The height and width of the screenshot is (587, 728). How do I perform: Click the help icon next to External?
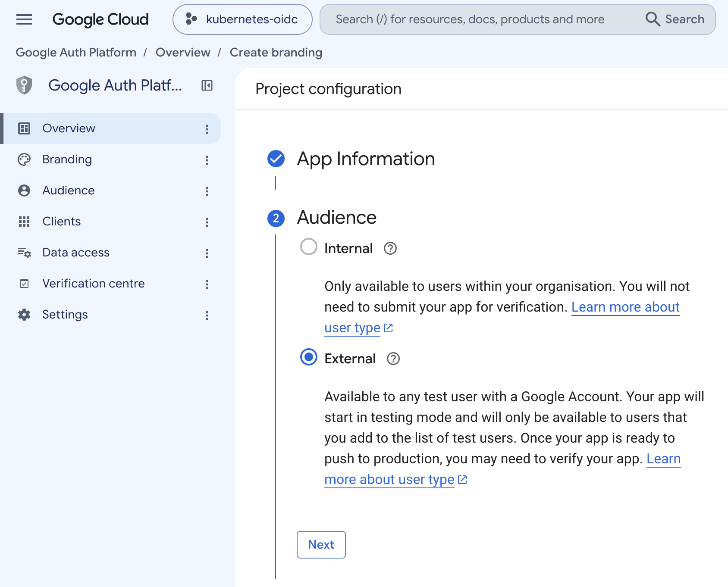click(393, 359)
